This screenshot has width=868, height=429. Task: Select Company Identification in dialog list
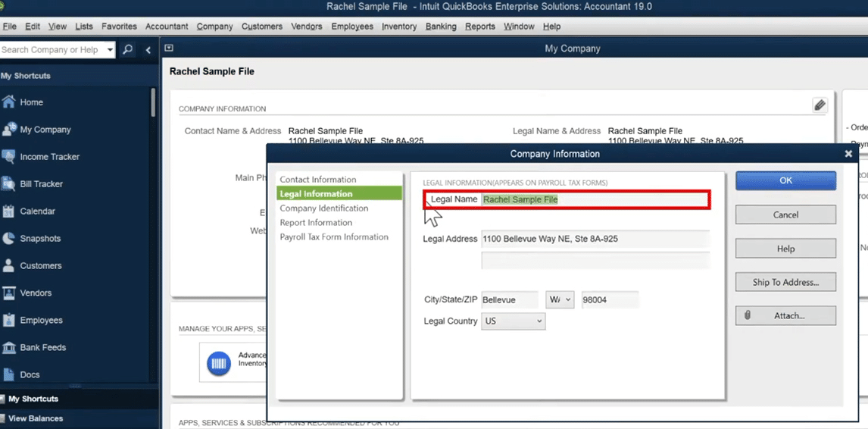(324, 208)
